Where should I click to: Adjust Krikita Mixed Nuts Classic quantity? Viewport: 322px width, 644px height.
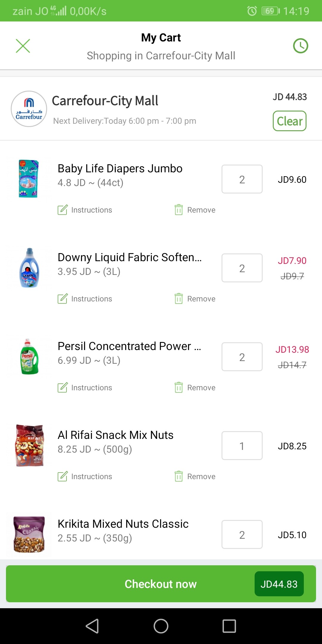click(242, 535)
